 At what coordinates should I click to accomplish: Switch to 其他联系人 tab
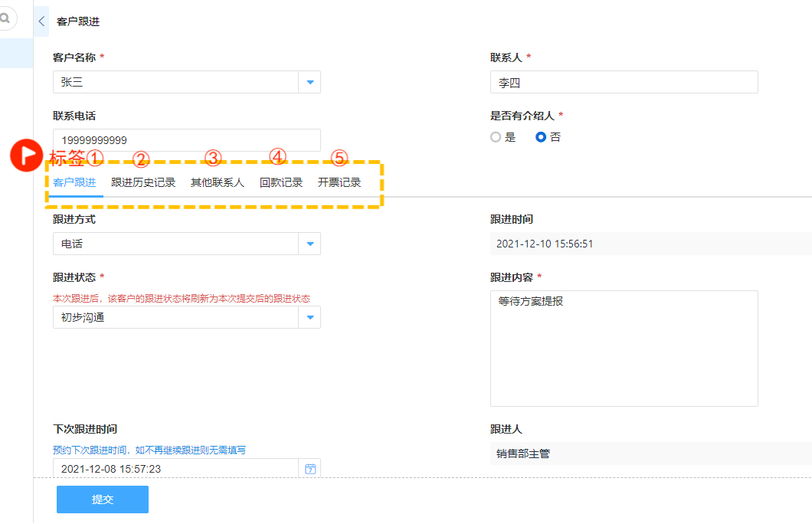[x=217, y=182]
